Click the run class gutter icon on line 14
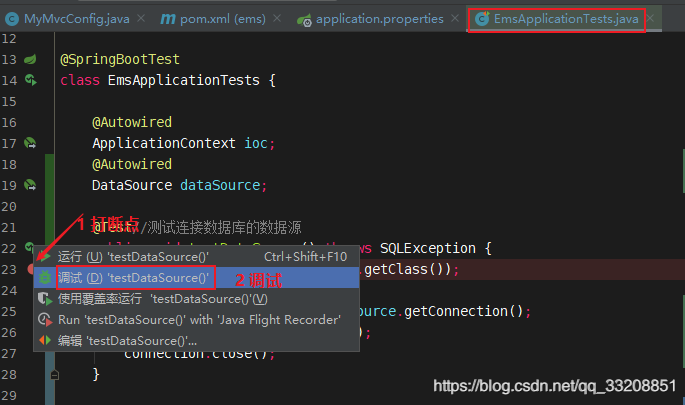Image resolution: width=685 pixels, height=405 pixels. (x=31, y=80)
